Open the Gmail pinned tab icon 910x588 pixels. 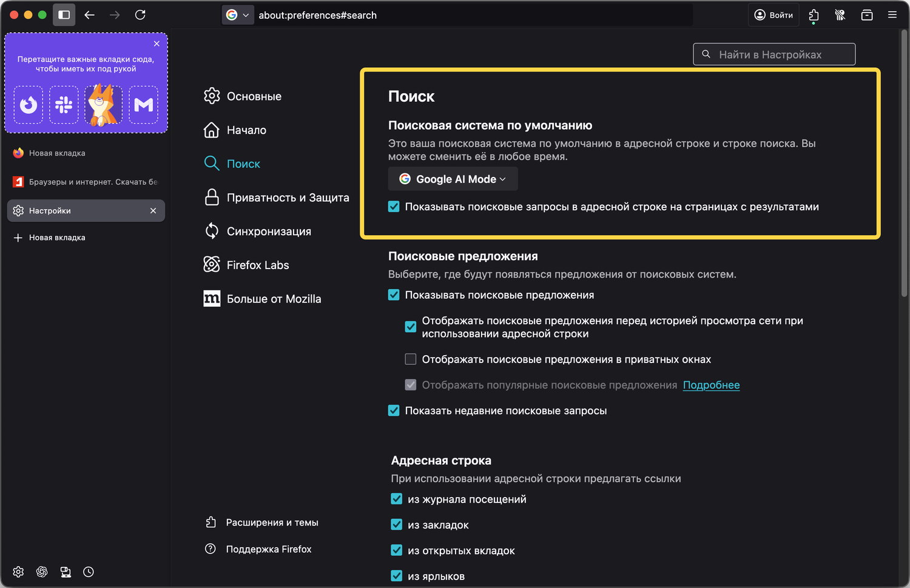143,105
